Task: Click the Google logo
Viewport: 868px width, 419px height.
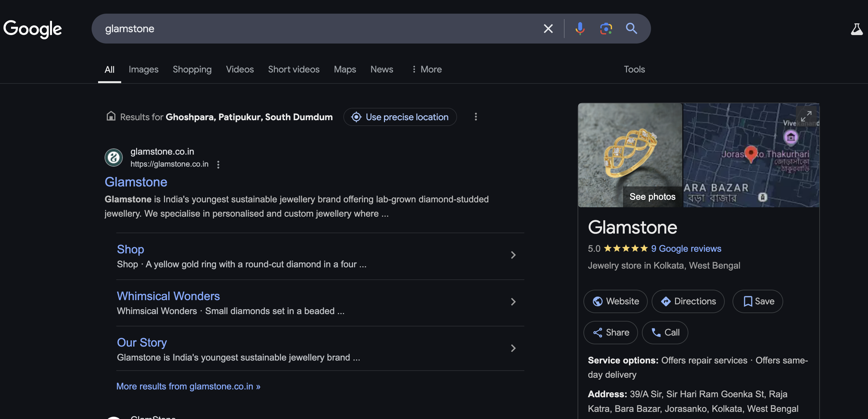Action: [x=32, y=29]
